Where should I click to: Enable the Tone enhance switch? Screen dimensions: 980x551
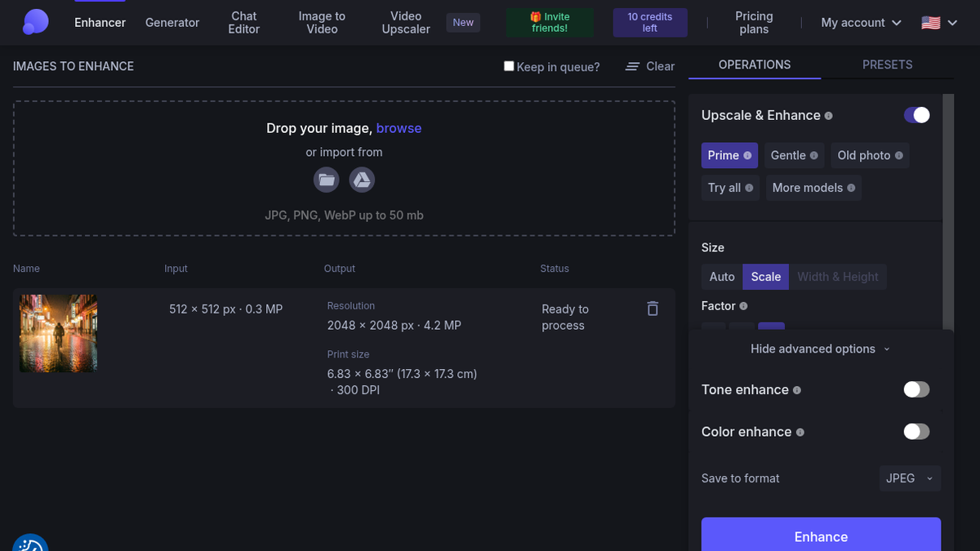pyautogui.click(x=916, y=389)
